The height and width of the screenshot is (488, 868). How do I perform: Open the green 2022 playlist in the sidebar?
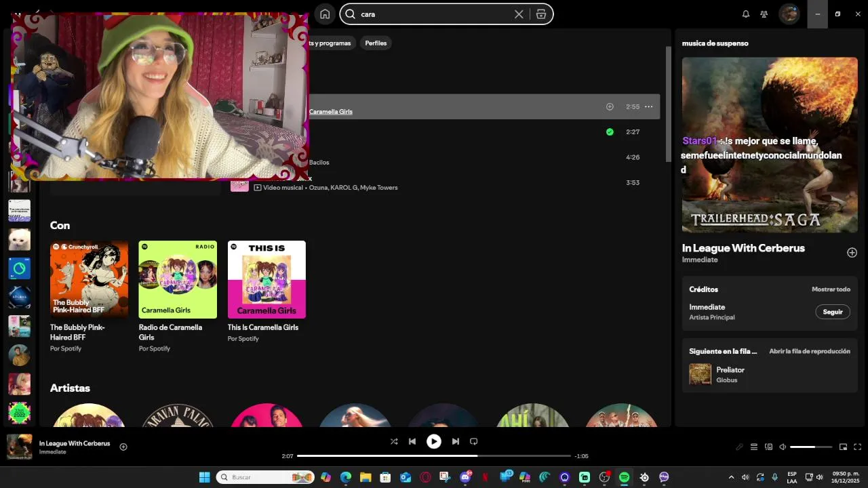[19, 413]
